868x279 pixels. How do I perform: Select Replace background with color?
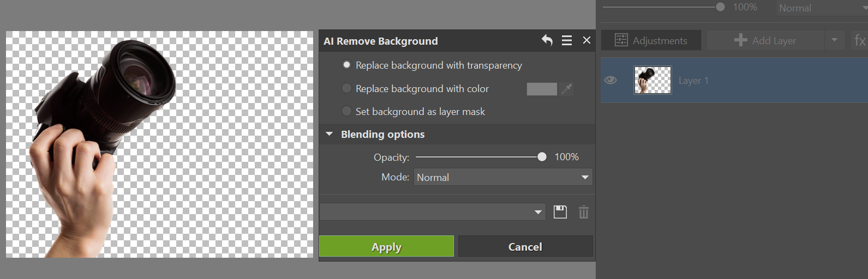click(x=346, y=88)
